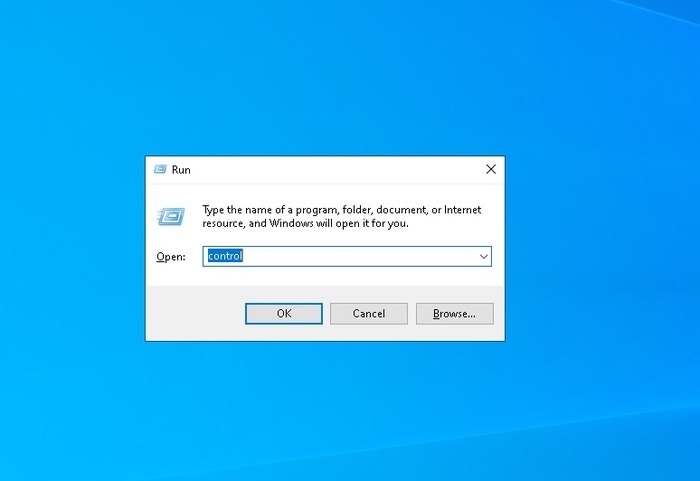
Task: Click the Open: label
Action: coord(171,257)
